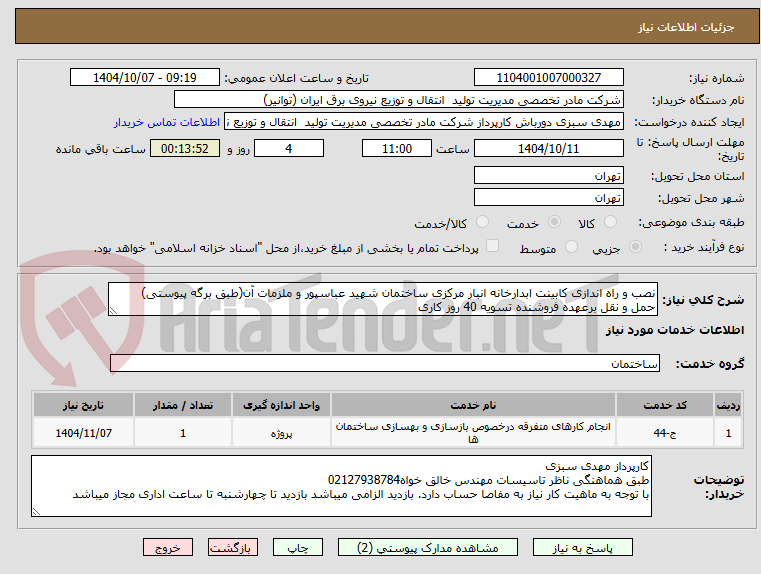Select the کالا radio button
The image size is (761, 574).
point(610,222)
